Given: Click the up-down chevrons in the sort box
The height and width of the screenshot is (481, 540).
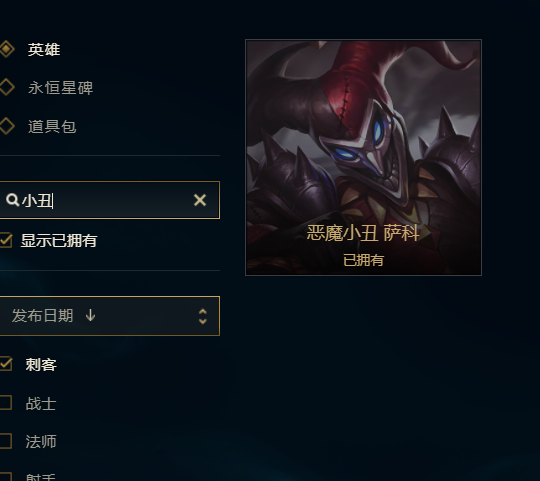Looking at the screenshot, I should (x=203, y=316).
